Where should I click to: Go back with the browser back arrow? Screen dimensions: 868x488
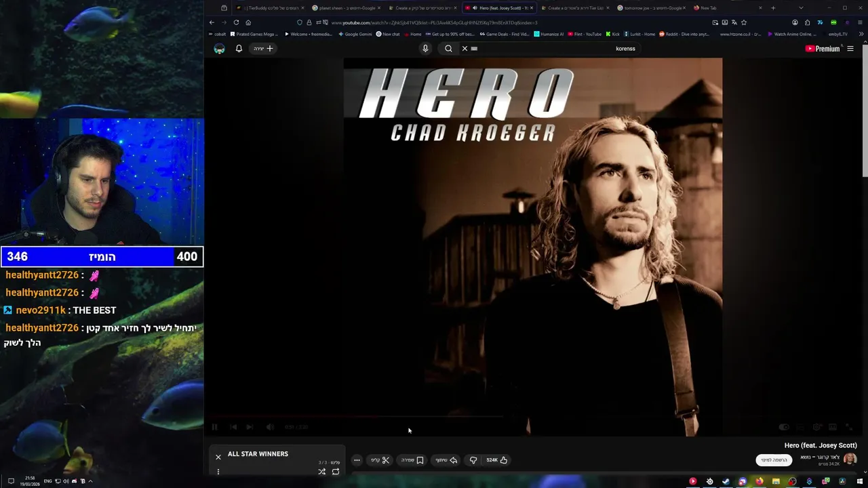click(212, 22)
